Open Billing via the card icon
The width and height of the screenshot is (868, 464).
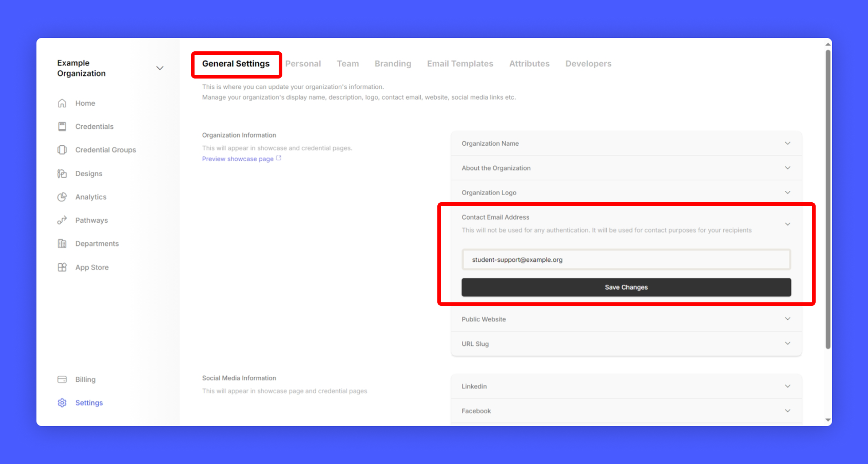click(x=62, y=379)
